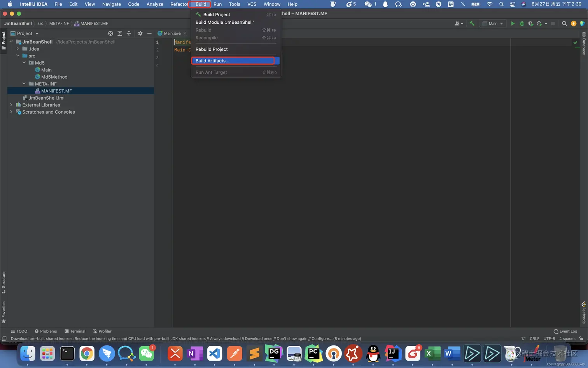Image resolution: width=588 pixels, height=368 pixels.
Task: Start debugging with the green bug icon
Action: click(522, 23)
